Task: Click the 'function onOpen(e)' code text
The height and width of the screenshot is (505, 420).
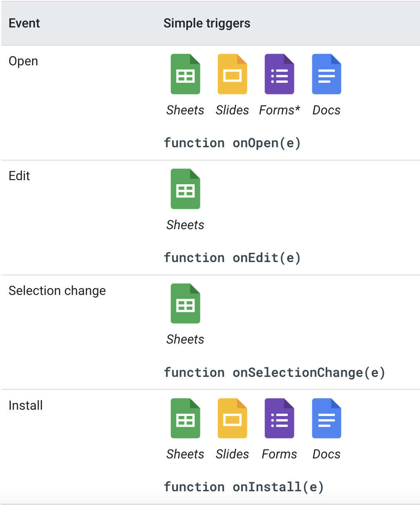Action: click(x=232, y=143)
